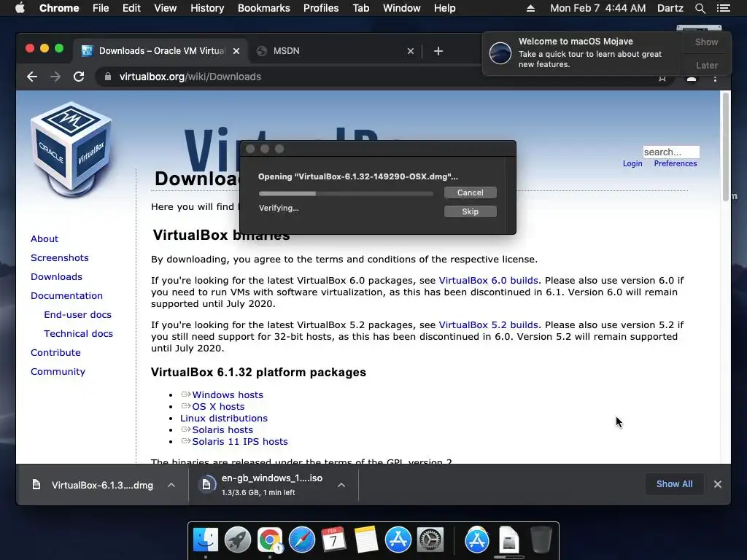Click the VirtualBox cube logo
The width and height of the screenshot is (747, 560).
(x=71, y=149)
